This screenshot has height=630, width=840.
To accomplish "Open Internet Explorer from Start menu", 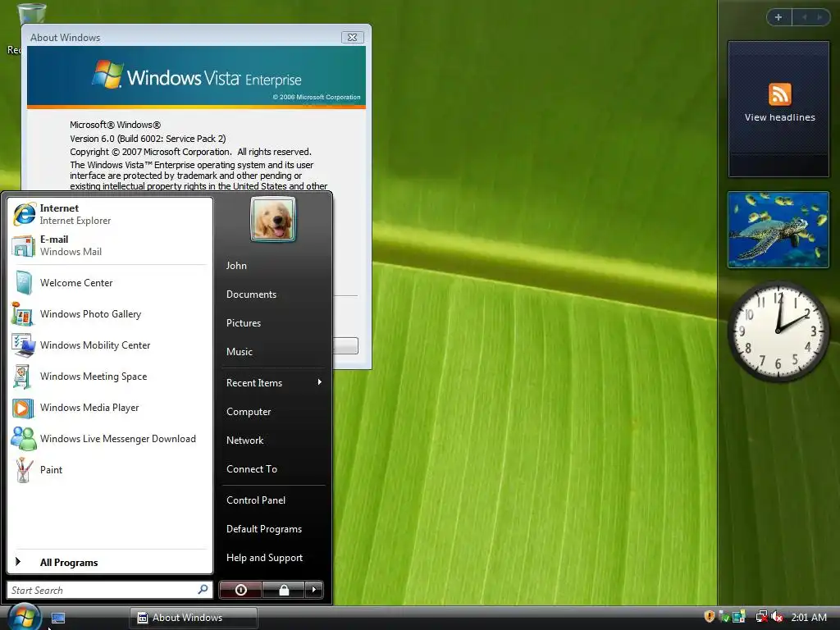I will point(109,214).
